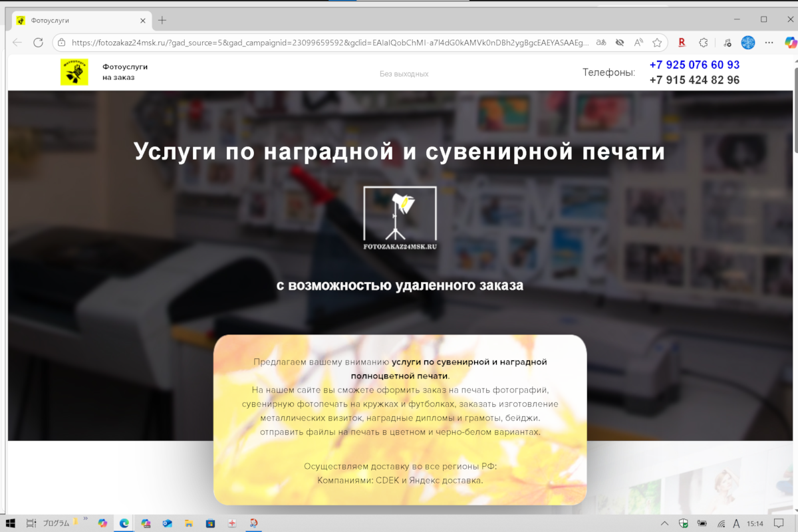Add this page to favorites with the star
This screenshot has height=532, width=798.
(x=657, y=42)
